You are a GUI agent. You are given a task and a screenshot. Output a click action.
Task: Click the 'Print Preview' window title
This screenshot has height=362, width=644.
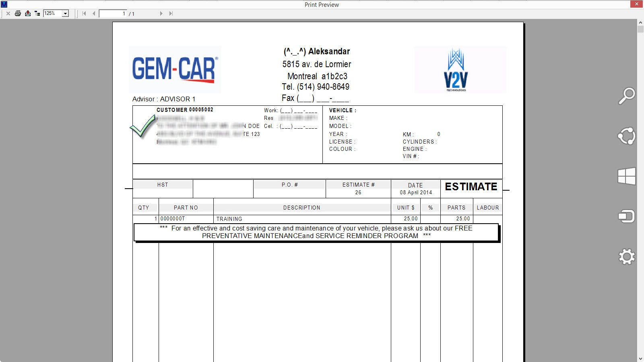click(322, 4)
